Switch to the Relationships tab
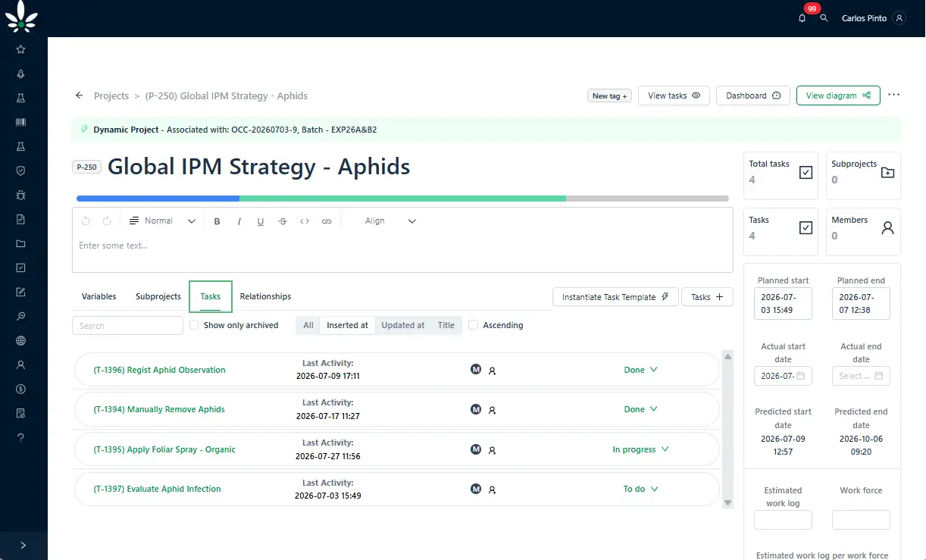Viewport: 926px width, 560px height. click(266, 296)
